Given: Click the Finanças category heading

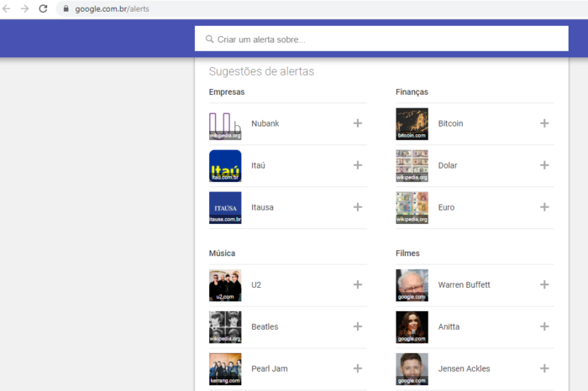Looking at the screenshot, I should [x=412, y=92].
